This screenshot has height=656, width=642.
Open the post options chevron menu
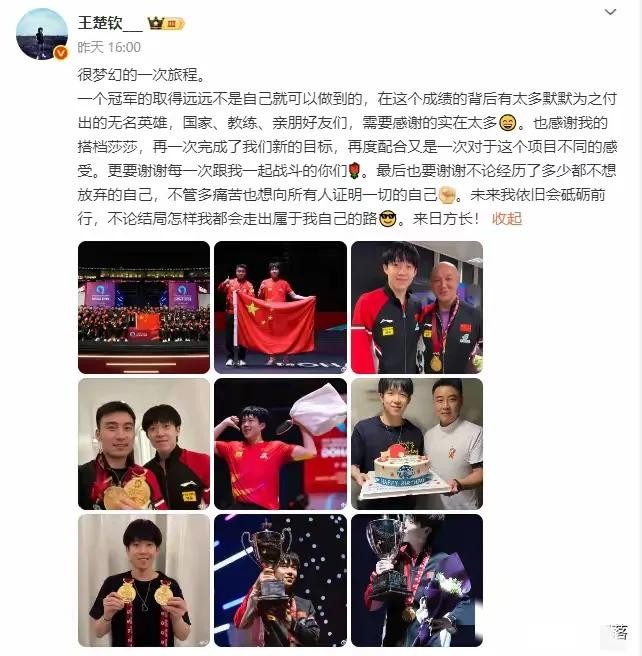coord(610,12)
